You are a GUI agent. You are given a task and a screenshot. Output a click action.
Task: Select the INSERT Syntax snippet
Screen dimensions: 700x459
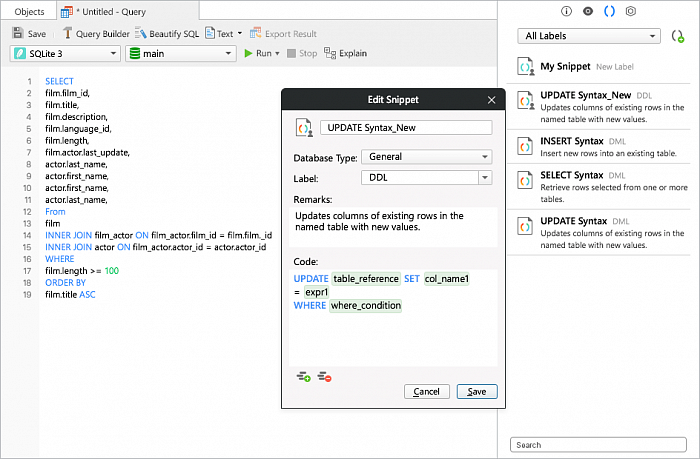599,146
